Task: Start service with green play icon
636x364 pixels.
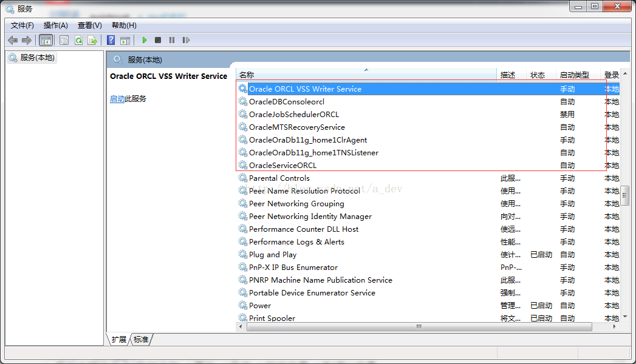Action: (144, 40)
